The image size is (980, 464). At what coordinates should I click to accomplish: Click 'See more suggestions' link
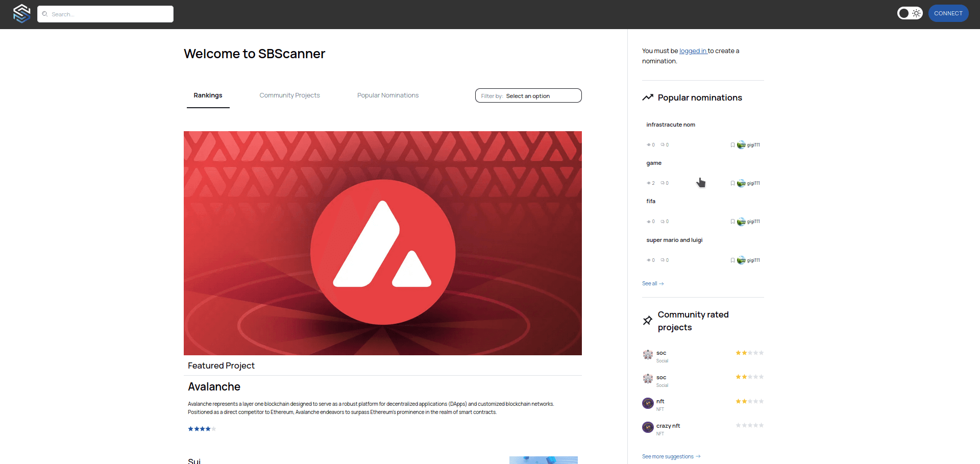671,457
